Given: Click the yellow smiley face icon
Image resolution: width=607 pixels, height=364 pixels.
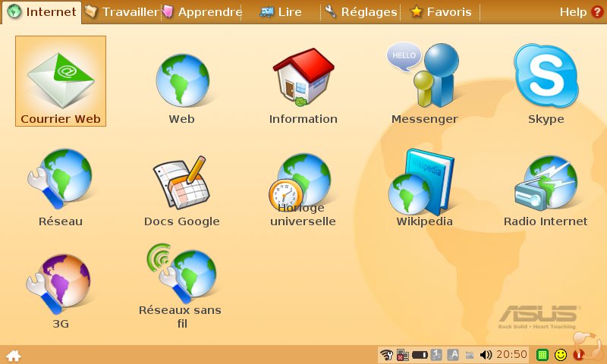Looking at the screenshot, I should tap(561, 355).
